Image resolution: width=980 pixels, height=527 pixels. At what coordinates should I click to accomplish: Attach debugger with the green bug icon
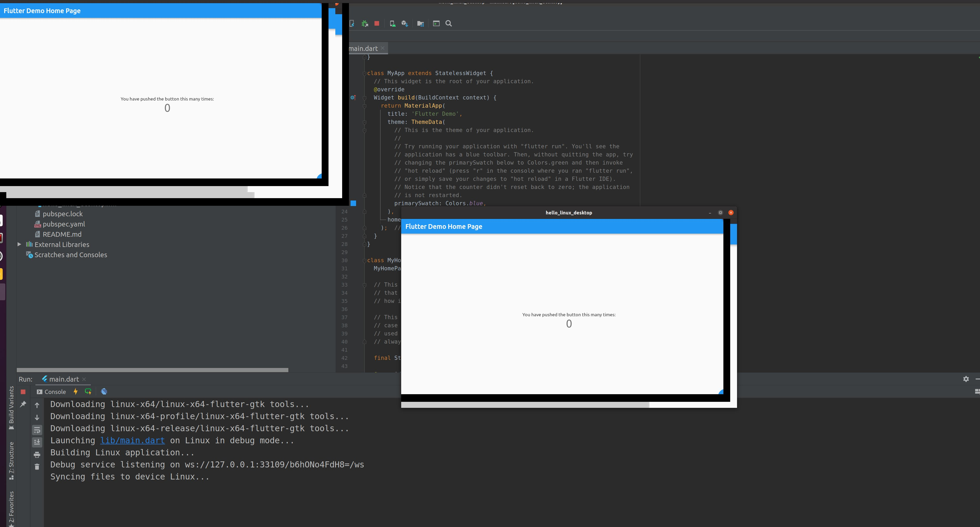365,24
